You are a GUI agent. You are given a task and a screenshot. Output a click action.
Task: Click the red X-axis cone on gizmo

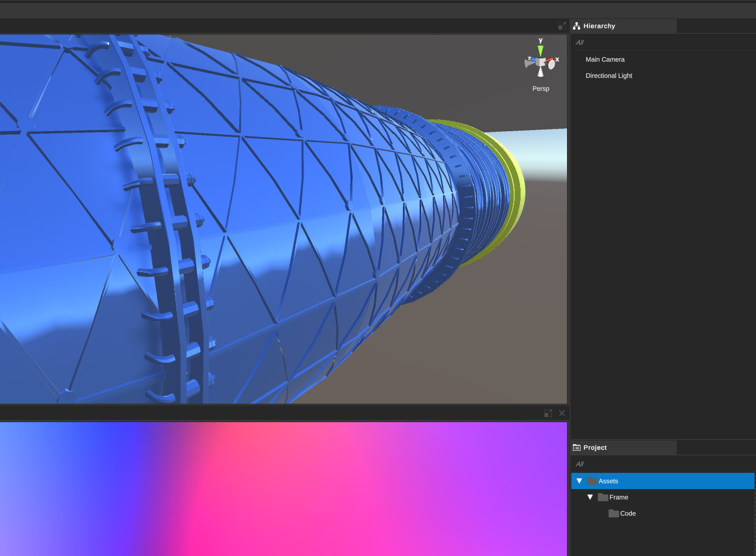pyautogui.click(x=550, y=60)
